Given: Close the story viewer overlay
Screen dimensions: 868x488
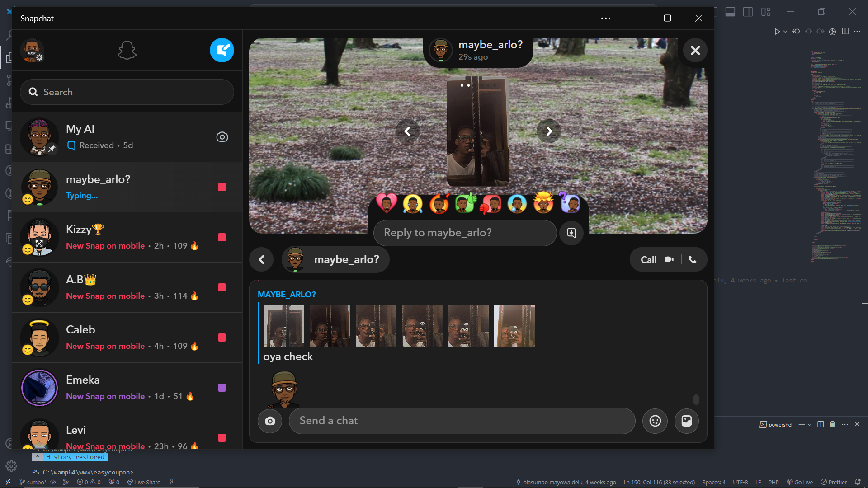Looking at the screenshot, I should click(695, 50).
